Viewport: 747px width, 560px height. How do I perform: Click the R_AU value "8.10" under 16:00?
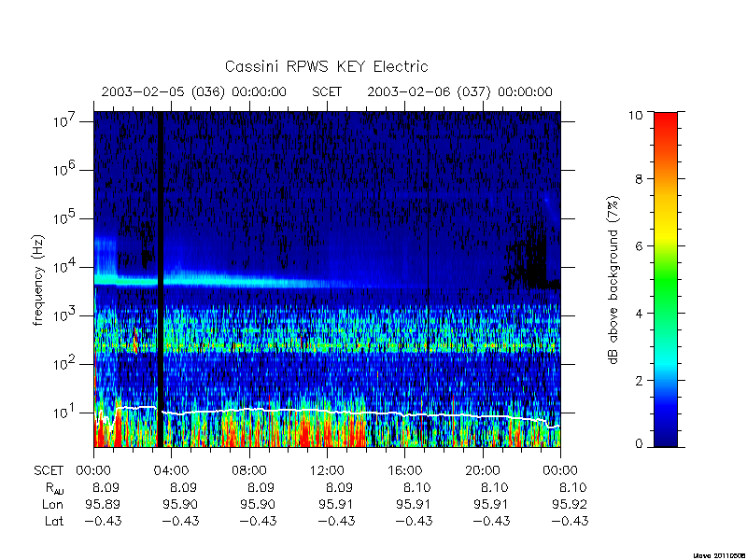coord(416,487)
